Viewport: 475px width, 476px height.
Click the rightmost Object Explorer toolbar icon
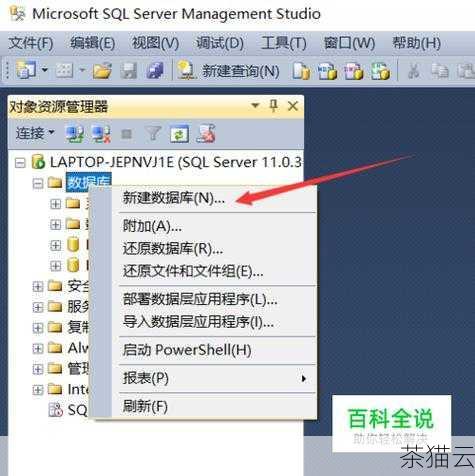(206, 134)
